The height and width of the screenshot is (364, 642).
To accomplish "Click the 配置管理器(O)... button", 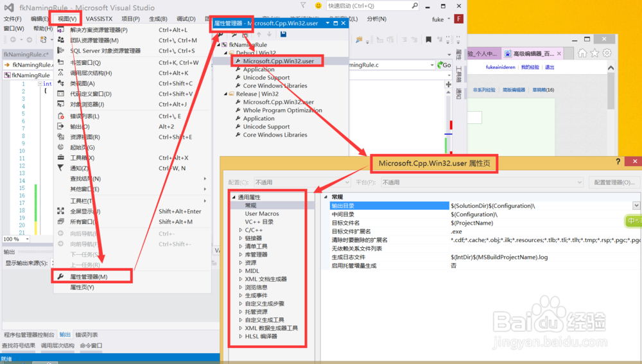I will point(614,182).
